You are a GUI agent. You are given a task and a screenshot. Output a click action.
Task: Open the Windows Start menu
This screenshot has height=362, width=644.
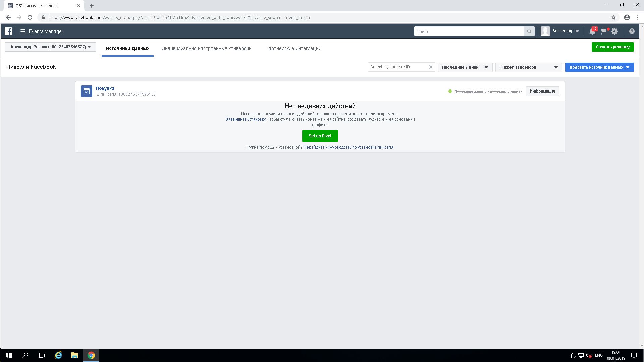tap(9, 355)
